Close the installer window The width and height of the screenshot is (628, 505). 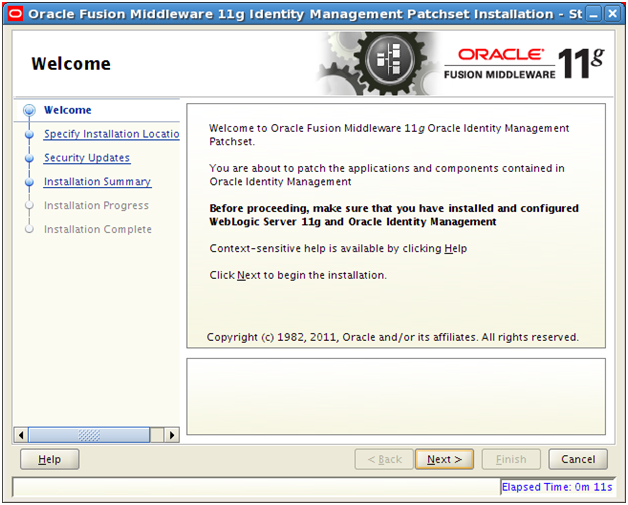point(612,14)
